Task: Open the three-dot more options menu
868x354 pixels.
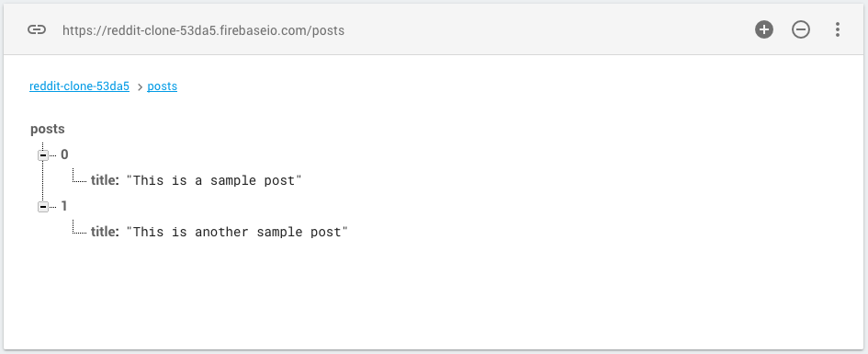Action: [838, 30]
